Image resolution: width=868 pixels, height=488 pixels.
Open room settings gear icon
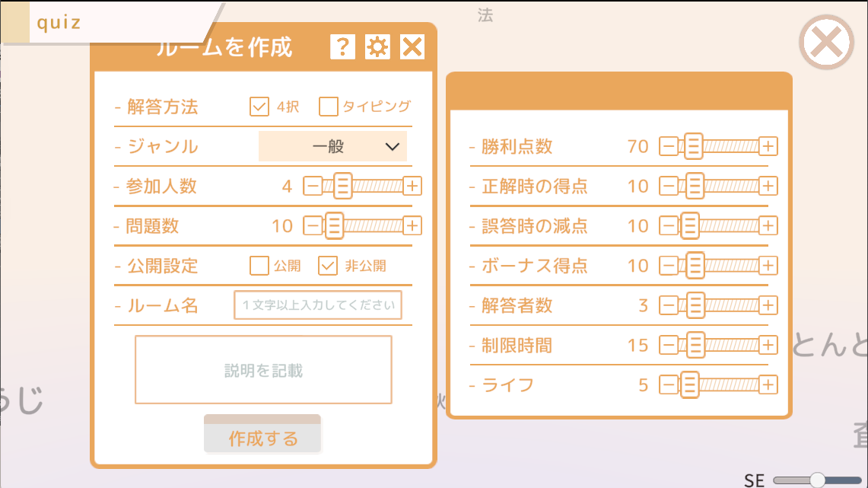377,47
